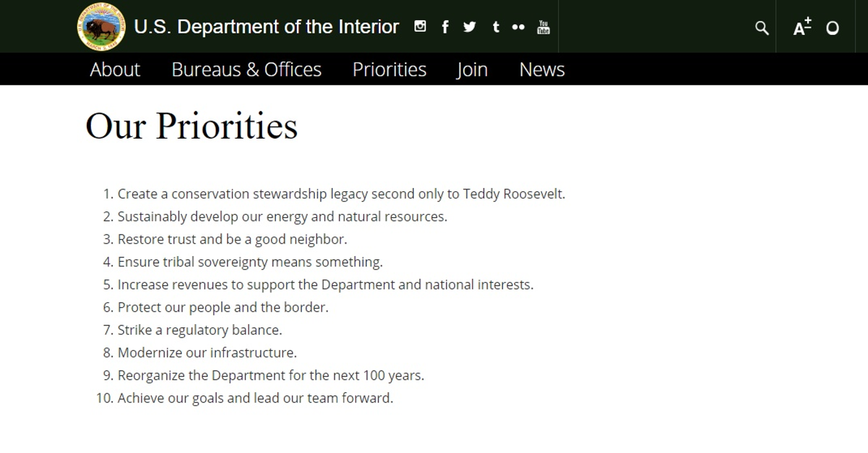The height and width of the screenshot is (453, 868).
Task: Expand the Bureaus & Offices menu
Action: pos(247,69)
